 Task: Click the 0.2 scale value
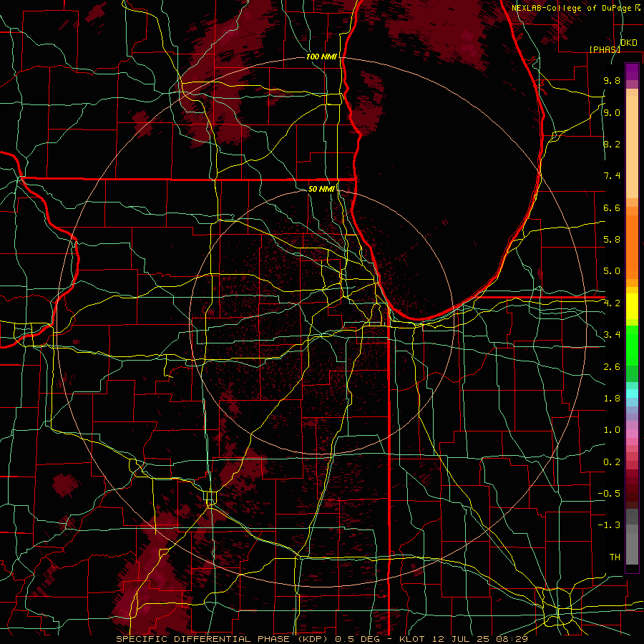click(x=612, y=462)
